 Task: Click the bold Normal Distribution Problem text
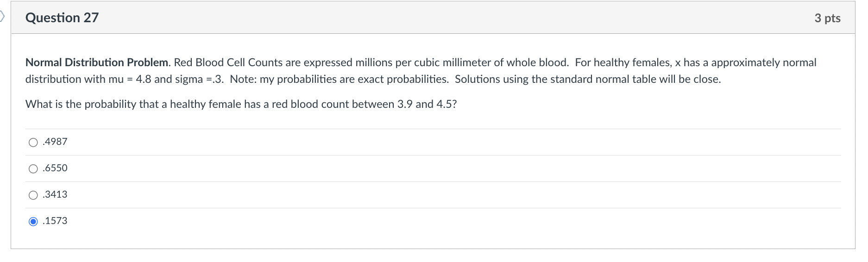(97, 62)
